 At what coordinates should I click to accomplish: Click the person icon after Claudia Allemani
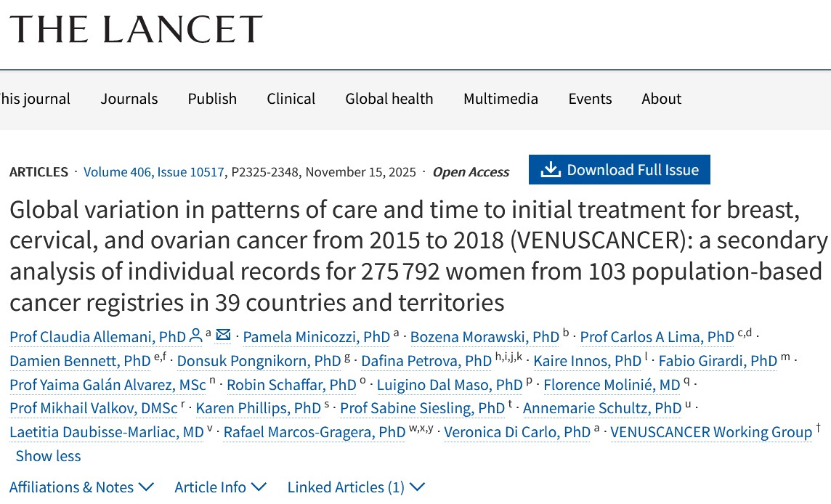pos(195,336)
